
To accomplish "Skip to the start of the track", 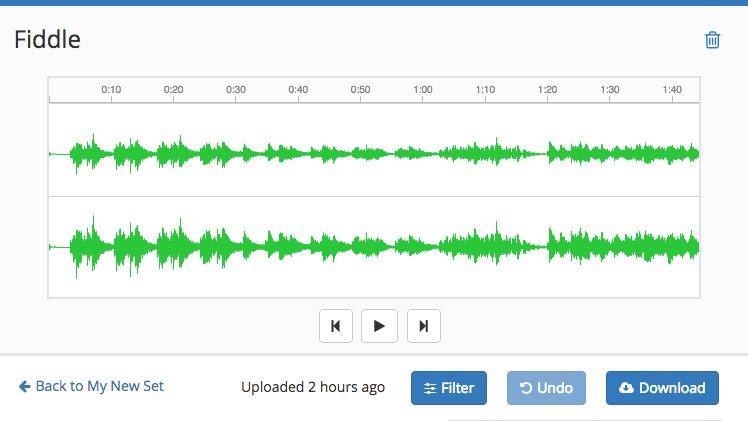I will (336, 326).
